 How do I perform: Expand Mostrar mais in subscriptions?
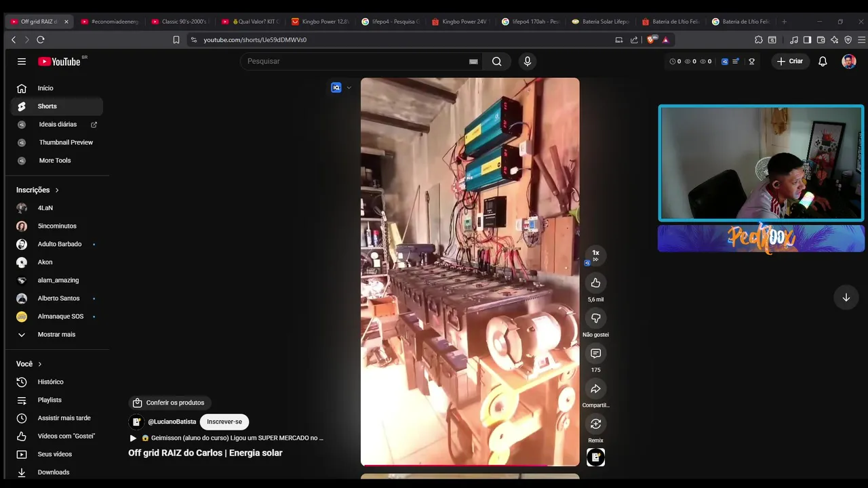pos(56,334)
